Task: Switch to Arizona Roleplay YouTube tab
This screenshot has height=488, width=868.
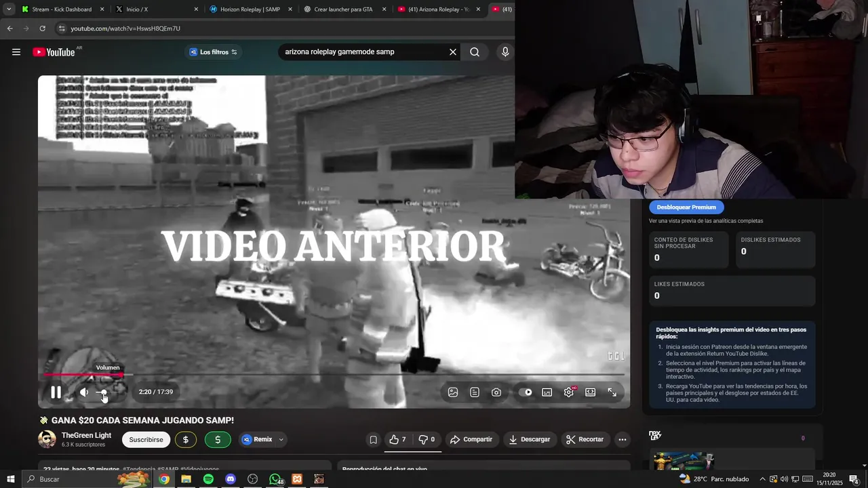Action: [437, 9]
